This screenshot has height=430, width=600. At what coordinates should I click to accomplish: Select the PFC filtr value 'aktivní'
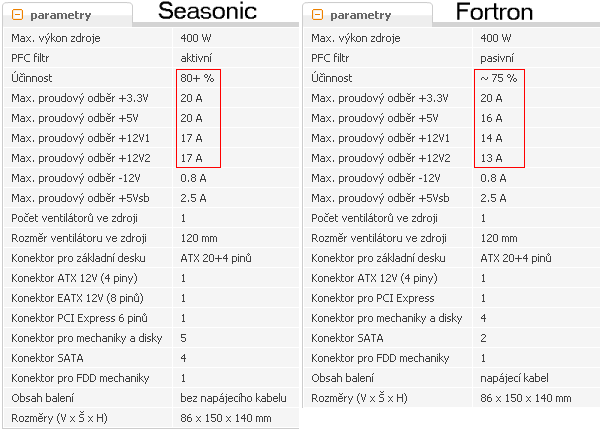click(196, 57)
